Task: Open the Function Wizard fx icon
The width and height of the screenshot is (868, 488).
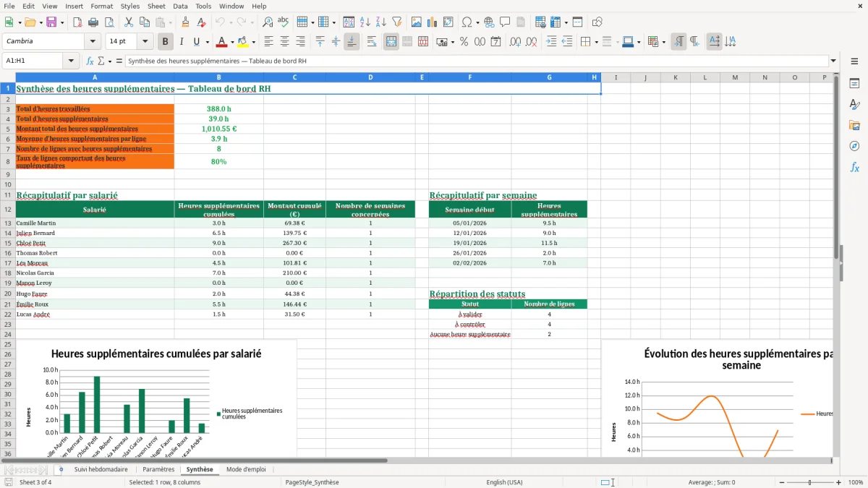Action: point(90,61)
